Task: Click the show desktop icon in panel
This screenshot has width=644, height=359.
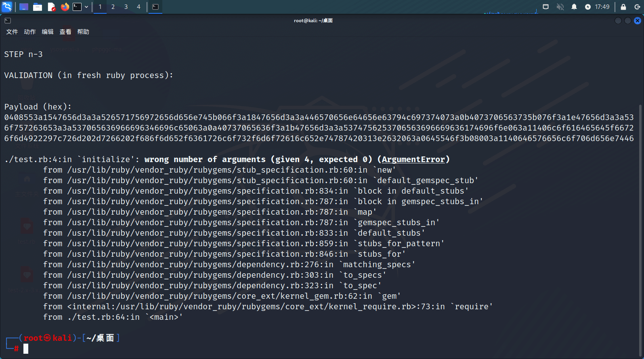Action: (x=24, y=7)
